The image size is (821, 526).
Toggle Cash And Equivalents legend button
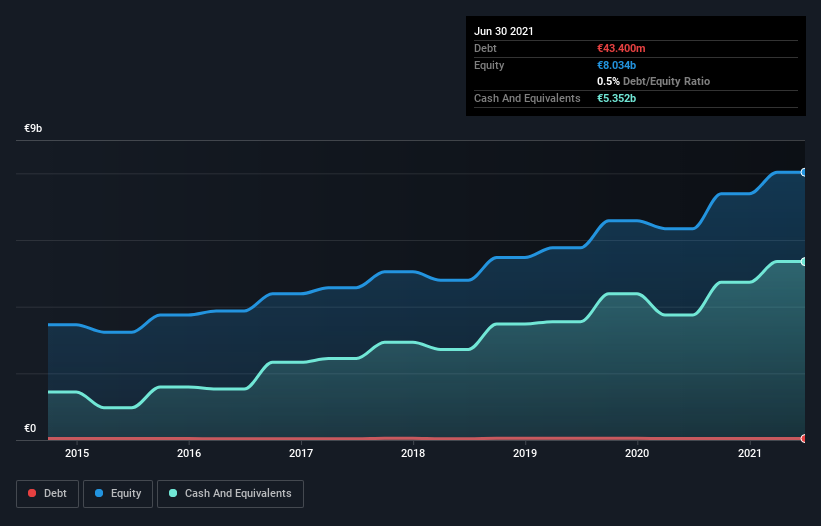pyautogui.click(x=230, y=494)
